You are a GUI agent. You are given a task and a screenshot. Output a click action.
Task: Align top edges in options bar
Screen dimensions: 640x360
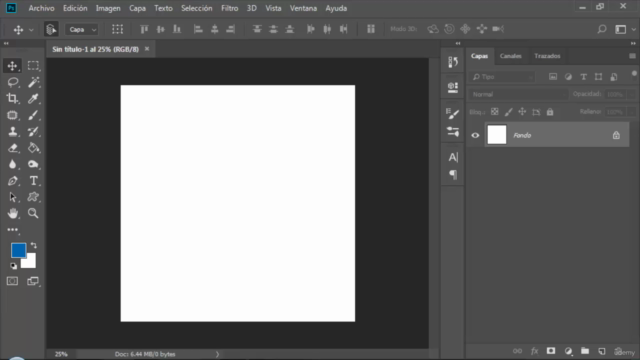[144, 29]
